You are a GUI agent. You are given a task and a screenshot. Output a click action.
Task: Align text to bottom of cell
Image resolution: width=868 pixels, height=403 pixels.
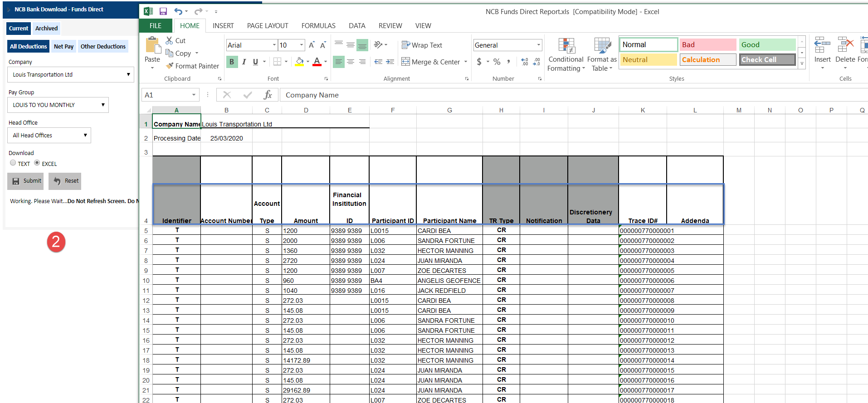(362, 44)
